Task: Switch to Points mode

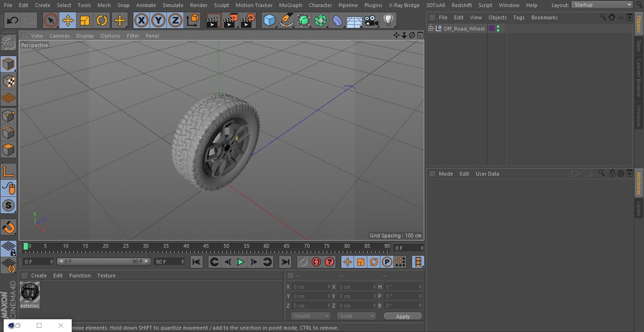Action: [8, 115]
